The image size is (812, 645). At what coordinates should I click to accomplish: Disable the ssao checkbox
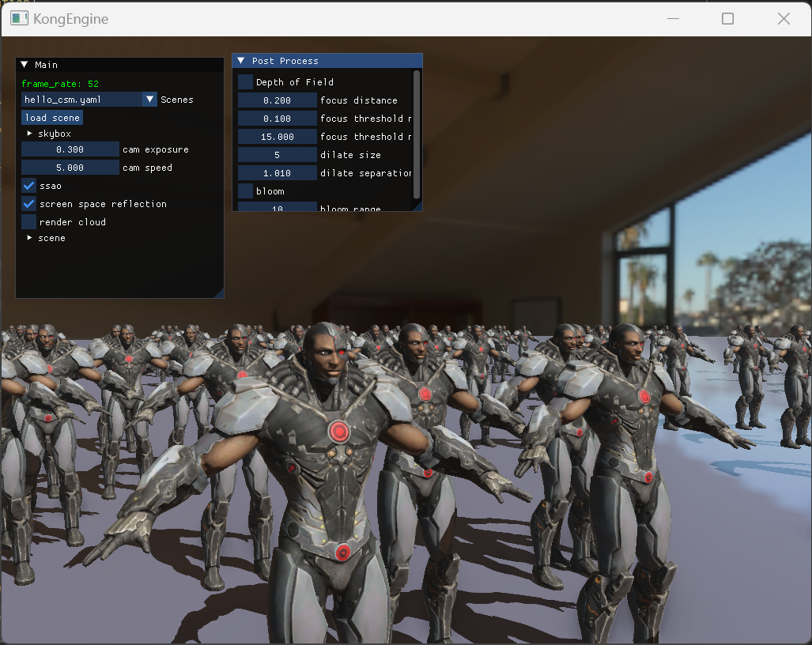(28, 185)
